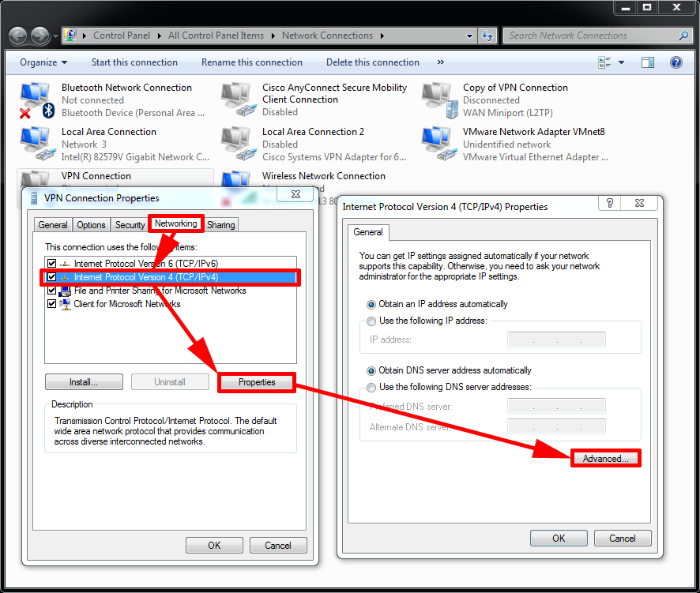Viewport: 700px width, 593px height.
Task: Click Delete this connection
Action: point(373,62)
